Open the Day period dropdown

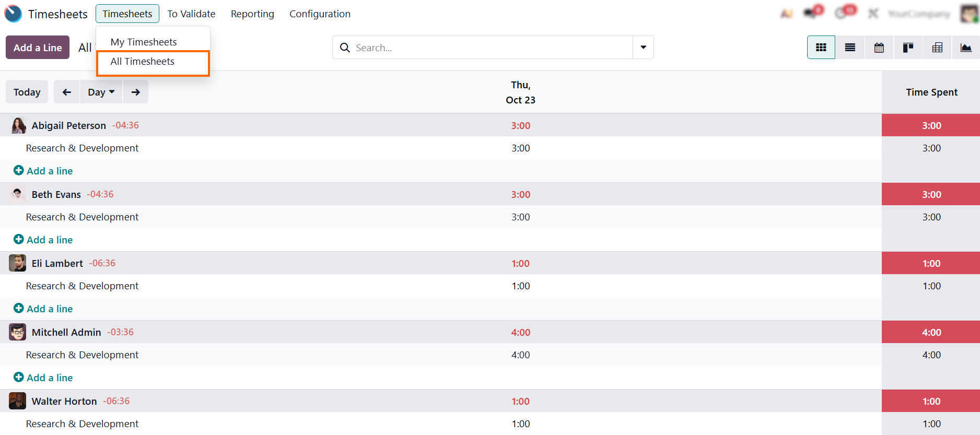[x=101, y=92]
